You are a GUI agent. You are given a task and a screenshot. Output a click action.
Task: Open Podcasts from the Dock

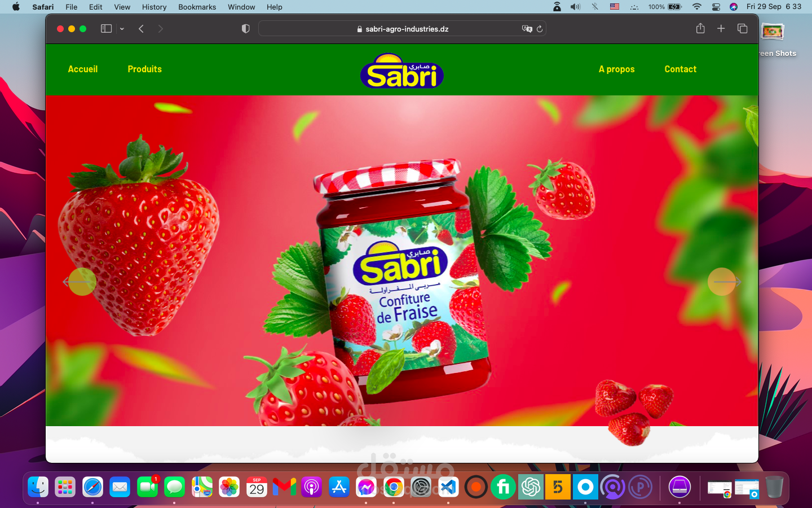point(311,487)
